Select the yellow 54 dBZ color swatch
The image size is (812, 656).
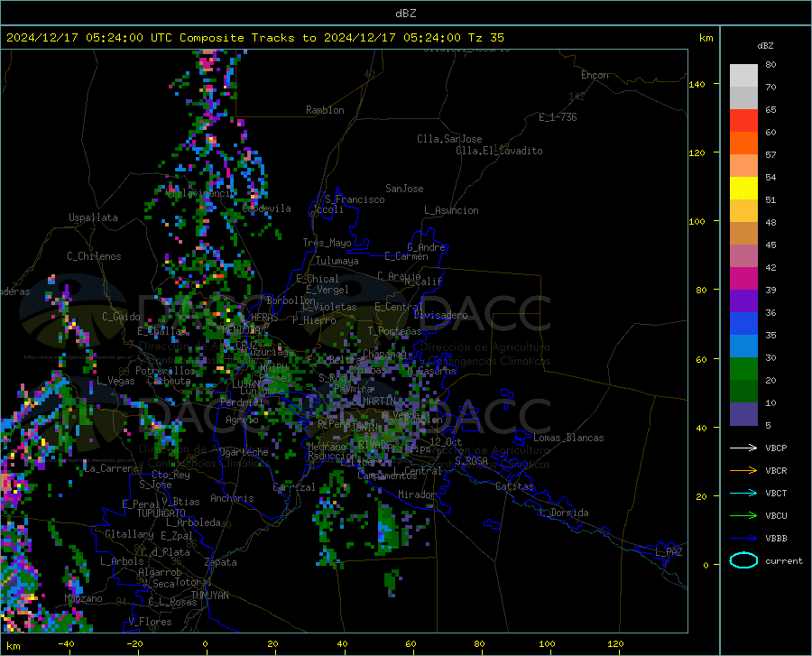(743, 189)
